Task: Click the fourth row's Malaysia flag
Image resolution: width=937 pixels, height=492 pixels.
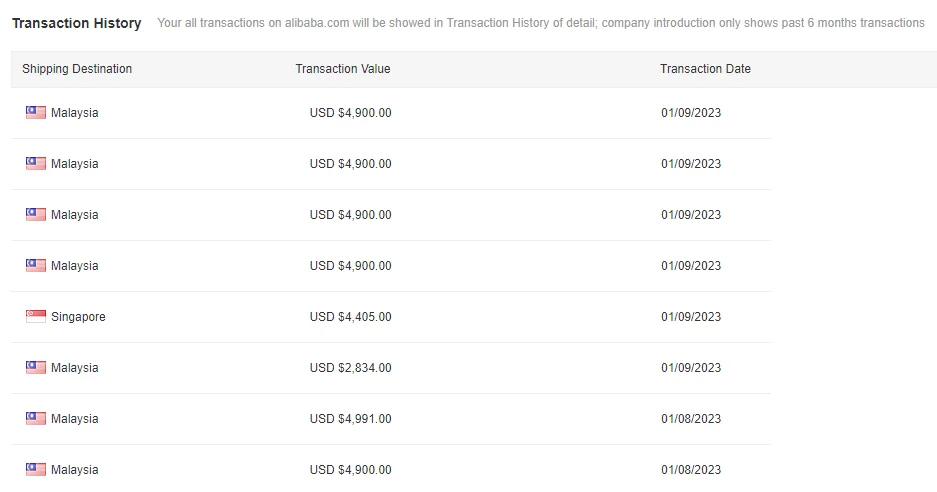Action: click(36, 266)
